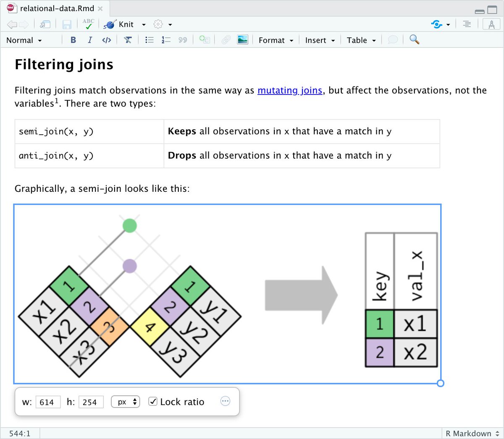This screenshot has width=504, height=439.
Task: Click the image height field
Action: click(91, 402)
